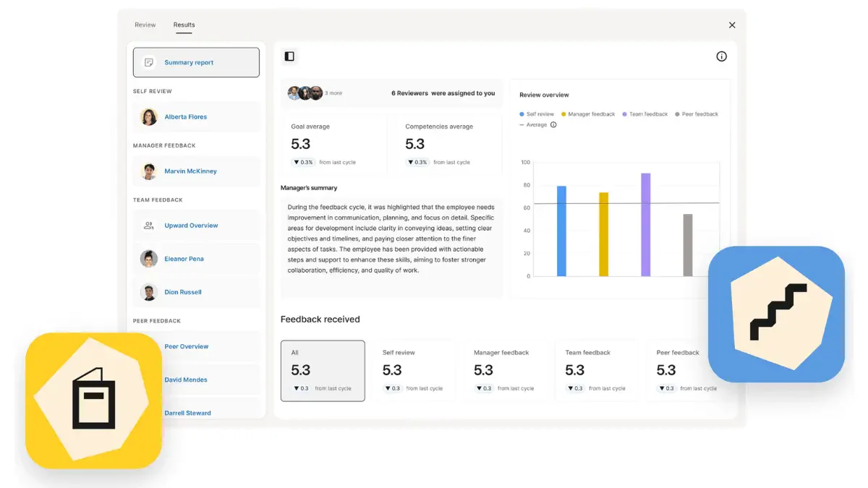This screenshot has height=488, width=868.
Task: Open the yellow book app icon
Action: 93,401
